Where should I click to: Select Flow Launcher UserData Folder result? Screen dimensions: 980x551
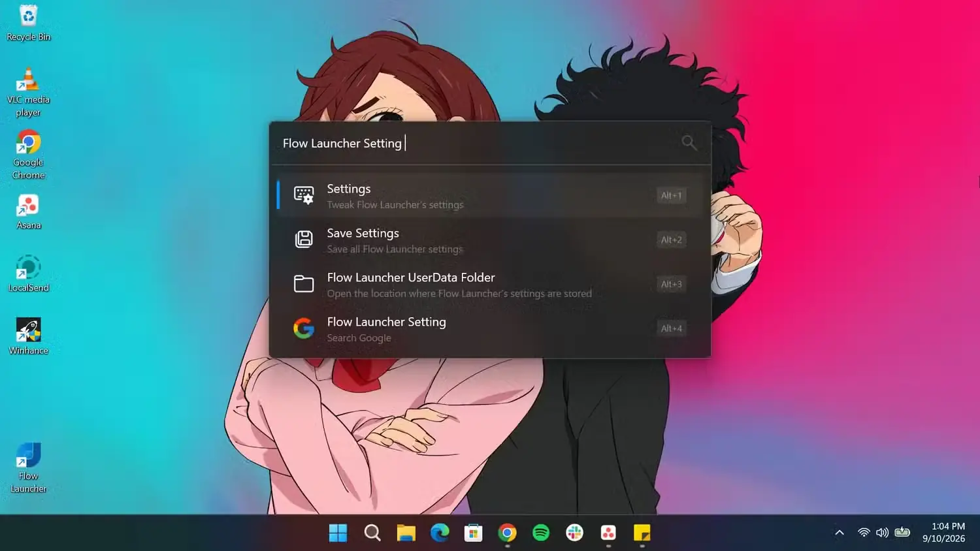tap(490, 284)
